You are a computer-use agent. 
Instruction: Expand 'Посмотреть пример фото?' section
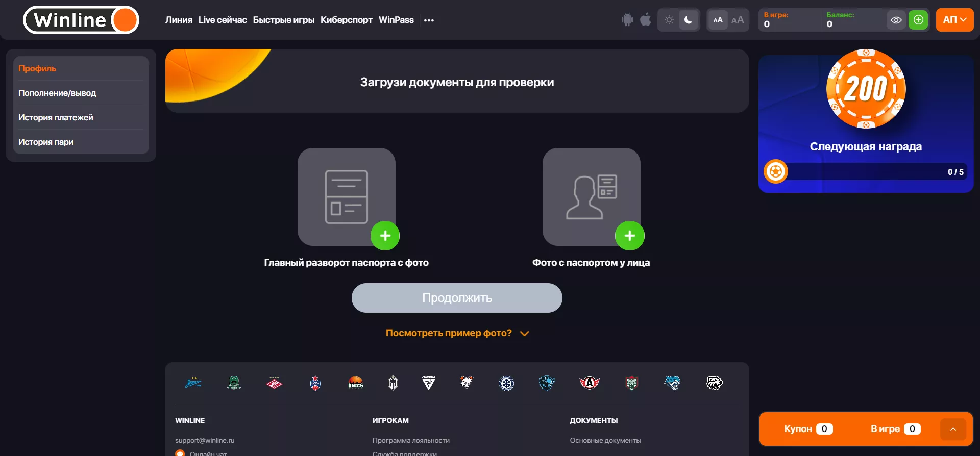point(457,333)
